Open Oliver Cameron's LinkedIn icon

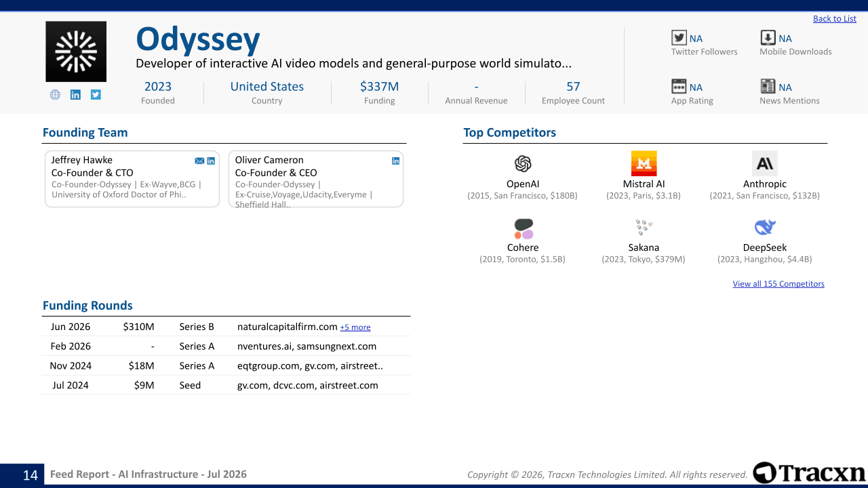[x=396, y=161]
